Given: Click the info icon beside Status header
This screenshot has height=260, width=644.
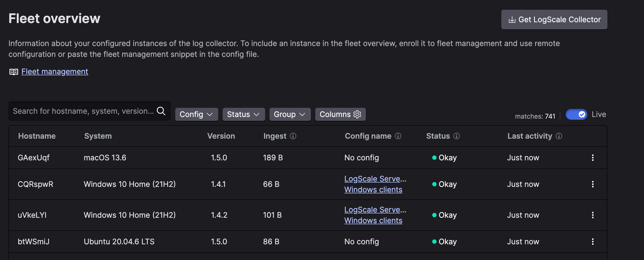Looking at the screenshot, I should pos(456,136).
